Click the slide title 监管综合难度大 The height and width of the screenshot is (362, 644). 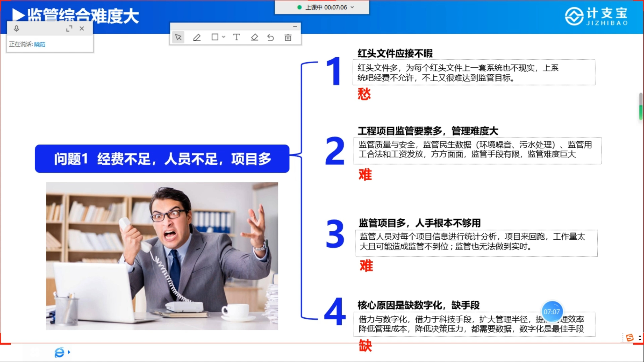pyautogui.click(x=83, y=16)
